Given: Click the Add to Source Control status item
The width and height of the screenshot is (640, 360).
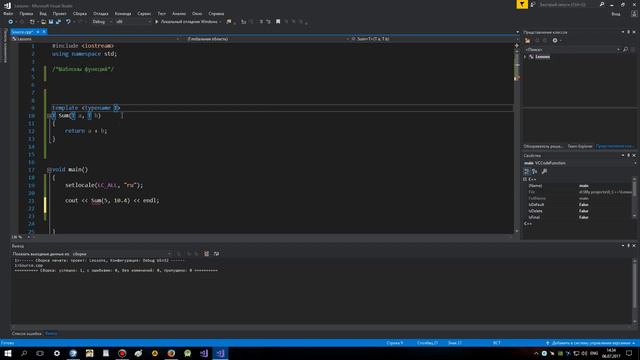Looking at the screenshot, I should 591,343.
